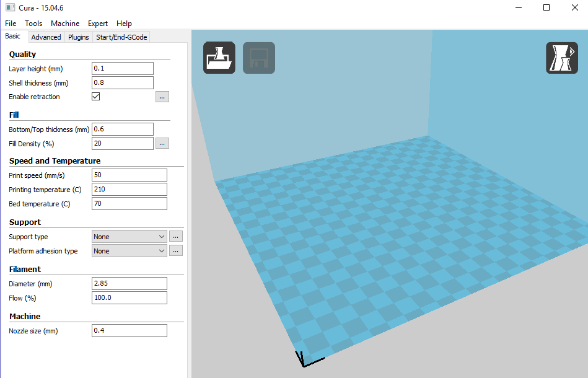This screenshot has height=378, width=588.
Task: Toggle the Enable retraction checkbox
Action: pyautogui.click(x=95, y=96)
